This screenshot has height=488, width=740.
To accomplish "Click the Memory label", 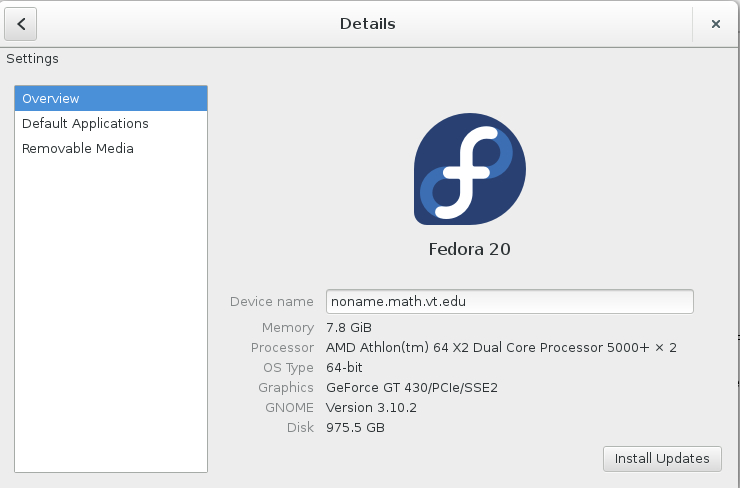I will (288, 328).
